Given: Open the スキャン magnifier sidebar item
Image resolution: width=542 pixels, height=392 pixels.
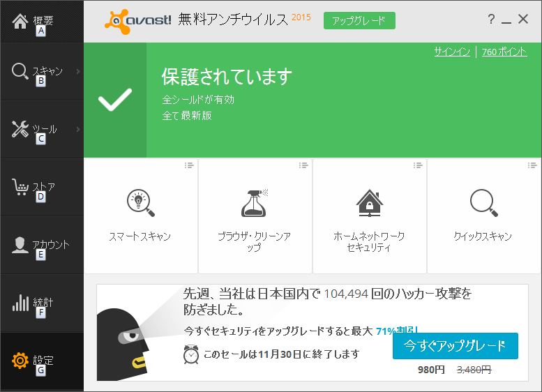Looking at the screenshot, I should click(42, 72).
